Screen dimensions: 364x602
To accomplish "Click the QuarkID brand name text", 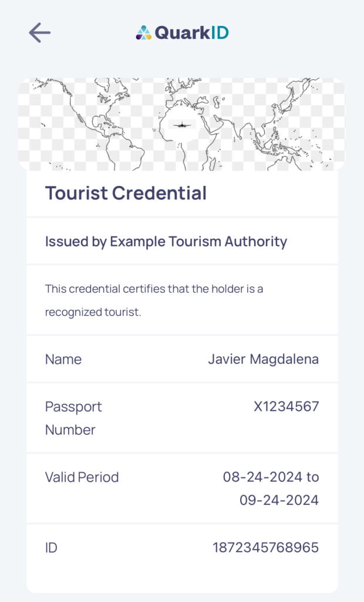I will click(x=191, y=33).
